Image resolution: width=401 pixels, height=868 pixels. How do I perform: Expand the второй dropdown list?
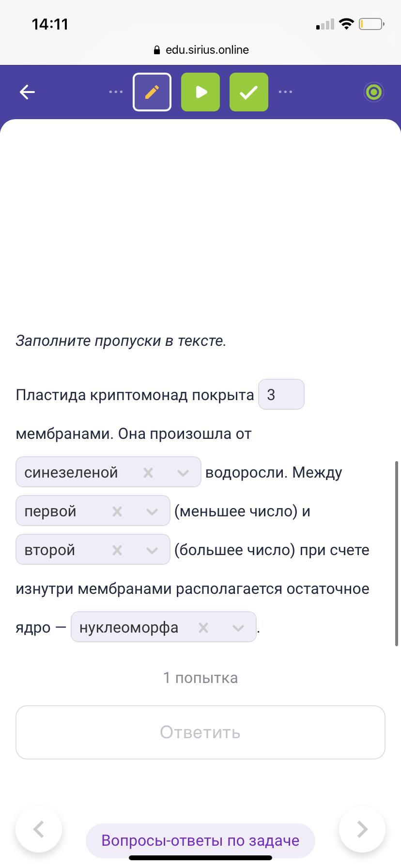coord(152,550)
